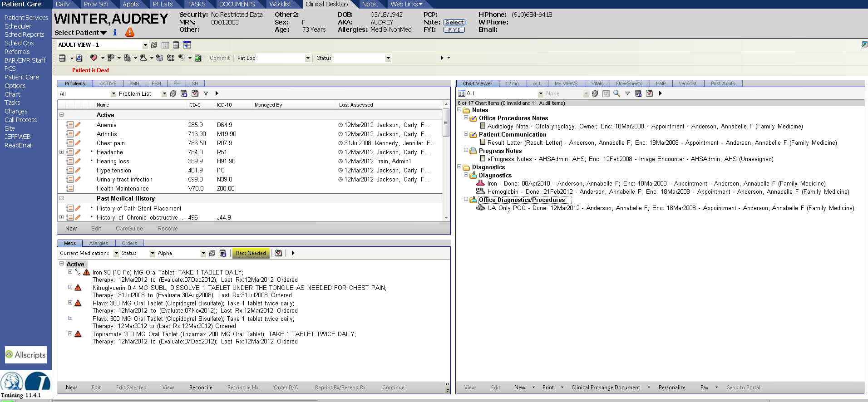Refresh the ADULT VIEW workspace
Screen dimensions: 868x402
(x=154, y=45)
